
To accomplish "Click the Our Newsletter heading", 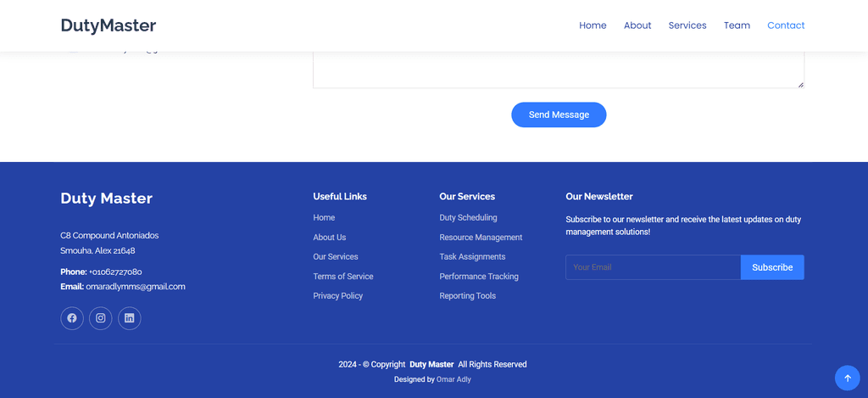I will point(599,196).
